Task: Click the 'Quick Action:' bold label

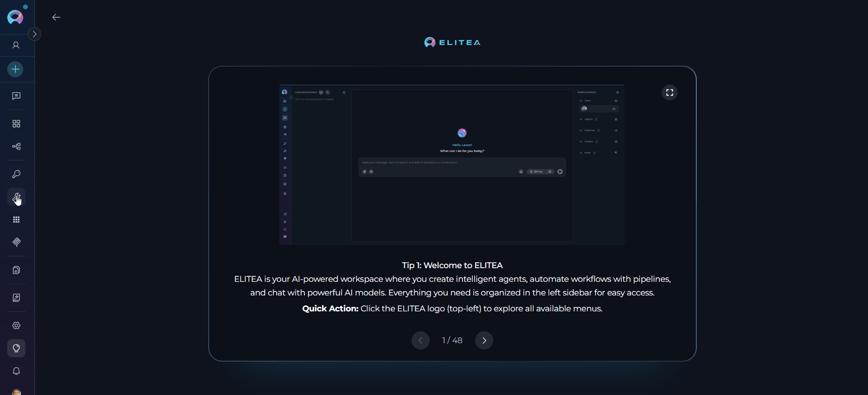Action: (330, 309)
